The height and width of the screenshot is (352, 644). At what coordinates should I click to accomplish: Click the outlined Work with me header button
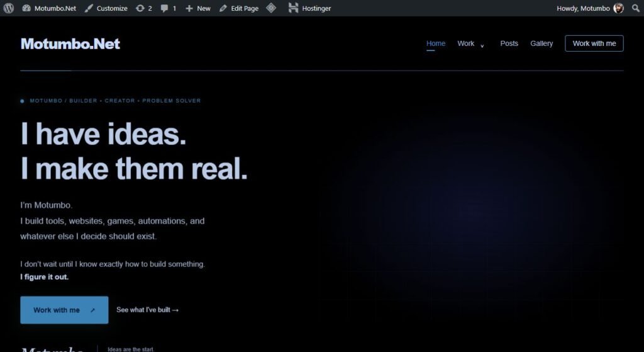click(594, 43)
